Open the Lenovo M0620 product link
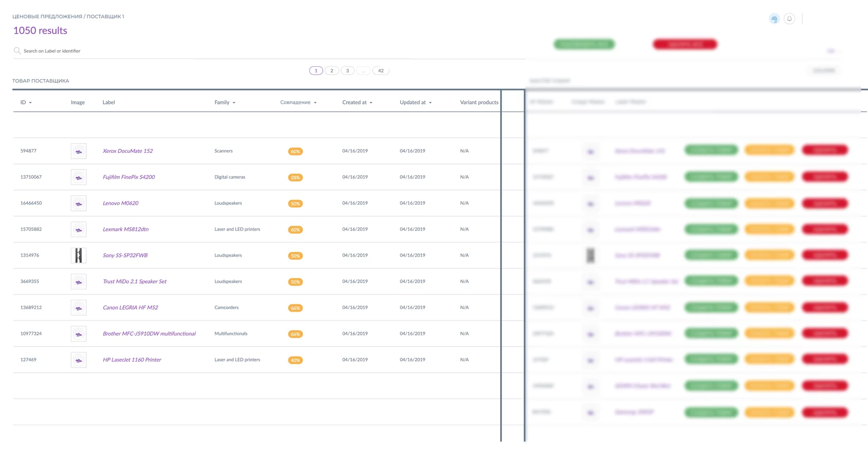This screenshot has height=462, width=868. coord(120,203)
